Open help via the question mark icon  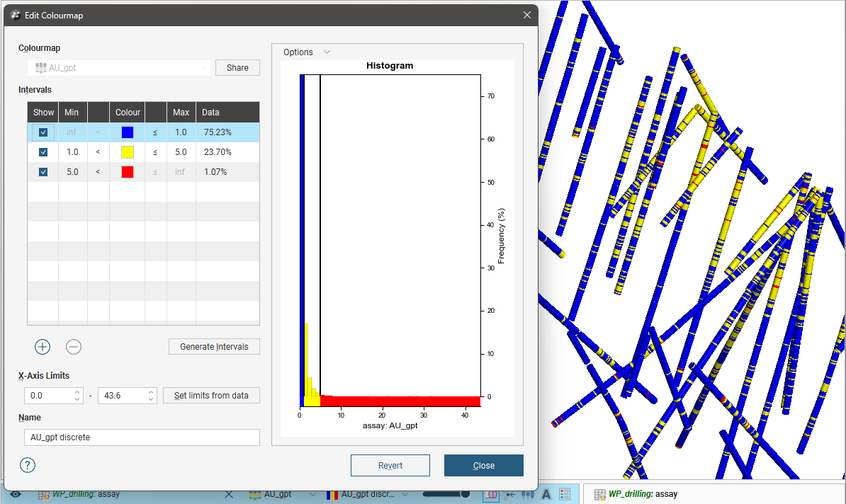[x=27, y=465]
